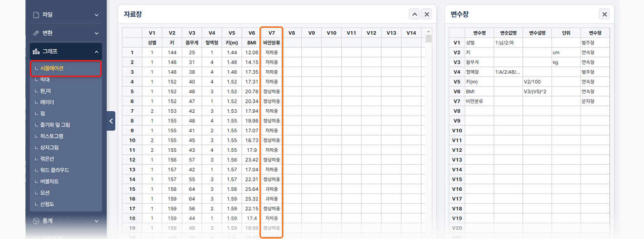The height and width of the screenshot is (239, 644).
Task: Expand the 통계 menu section
Action: (96, 221)
